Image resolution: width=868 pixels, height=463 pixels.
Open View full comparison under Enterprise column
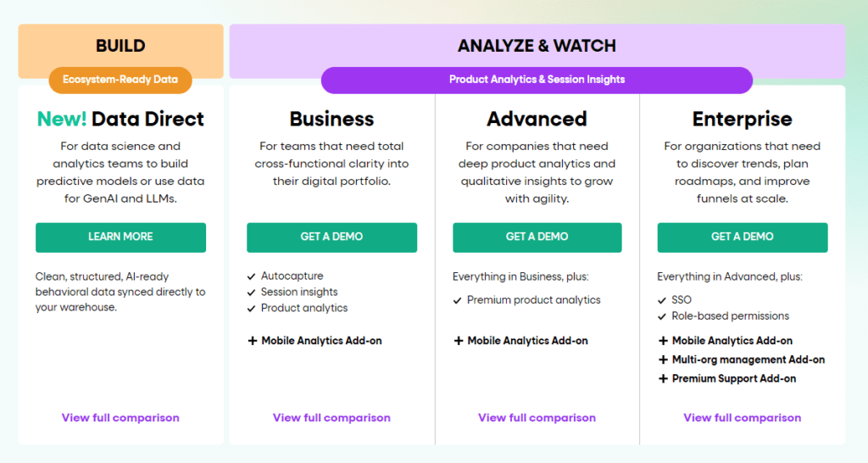click(x=743, y=417)
